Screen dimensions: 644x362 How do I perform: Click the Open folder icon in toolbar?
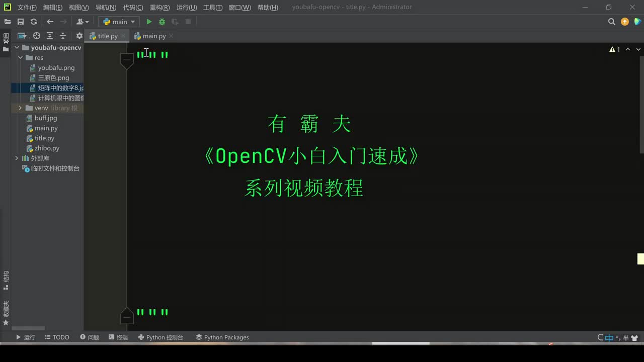[x=8, y=22]
